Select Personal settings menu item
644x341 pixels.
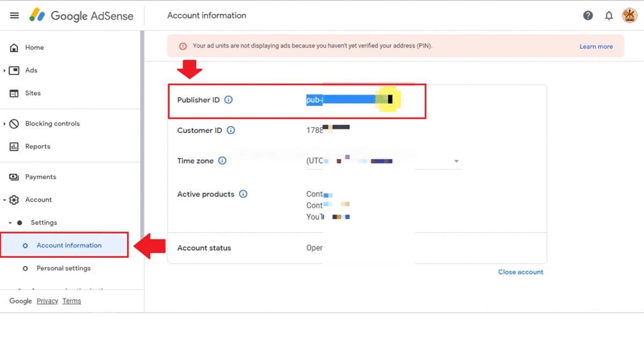coord(64,269)
